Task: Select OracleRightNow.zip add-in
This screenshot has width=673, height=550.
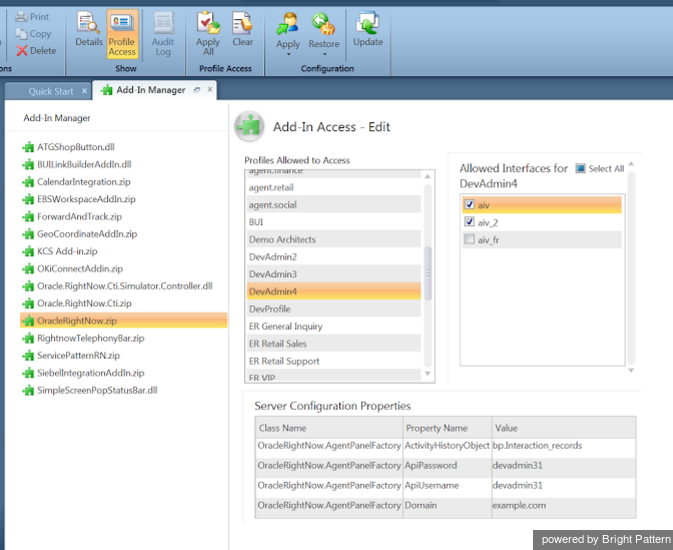Action: click(x=124, y=321)
